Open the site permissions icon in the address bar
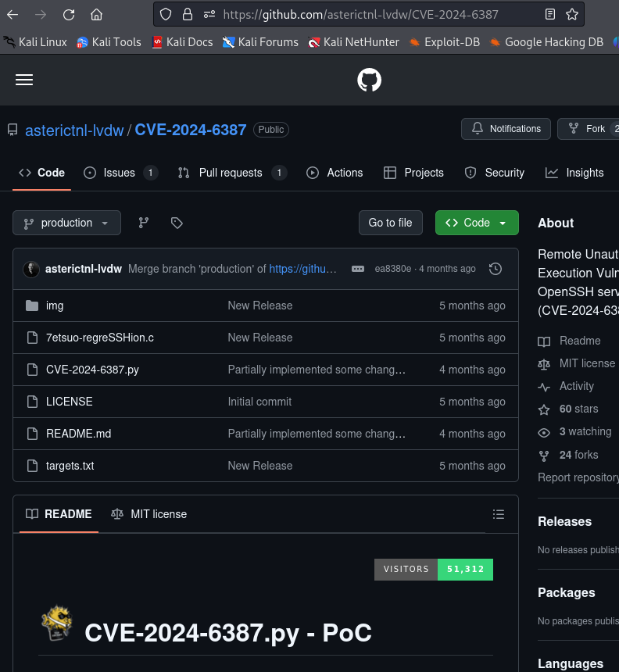Viewport: 619px width, 672px height. point(209,15)
